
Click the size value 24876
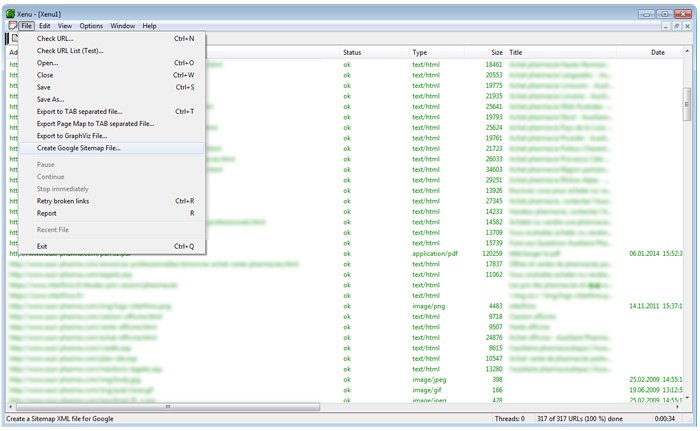click(x=494, y=338)
